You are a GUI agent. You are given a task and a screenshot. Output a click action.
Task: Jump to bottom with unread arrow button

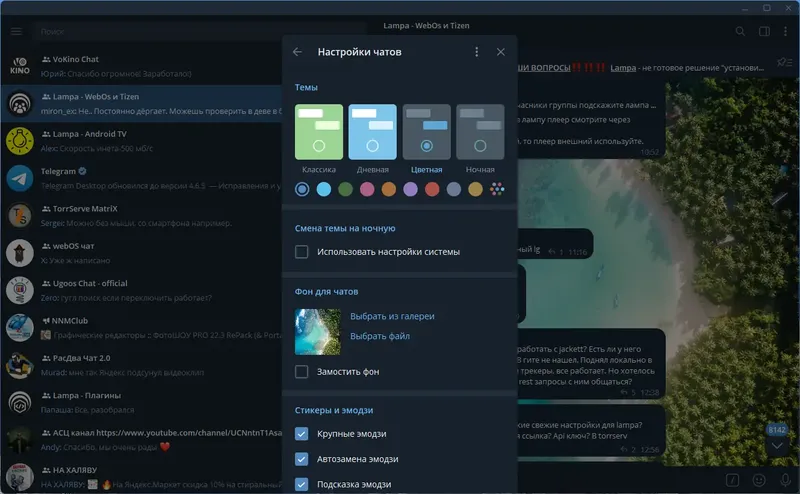(x=777, y=445)
